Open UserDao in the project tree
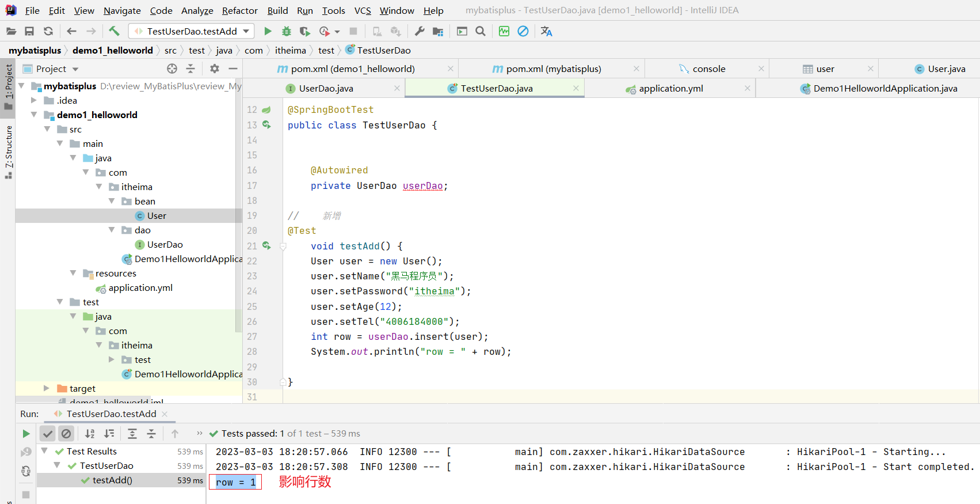The height and width of the screenshot is (504, 980). [165, 245]
